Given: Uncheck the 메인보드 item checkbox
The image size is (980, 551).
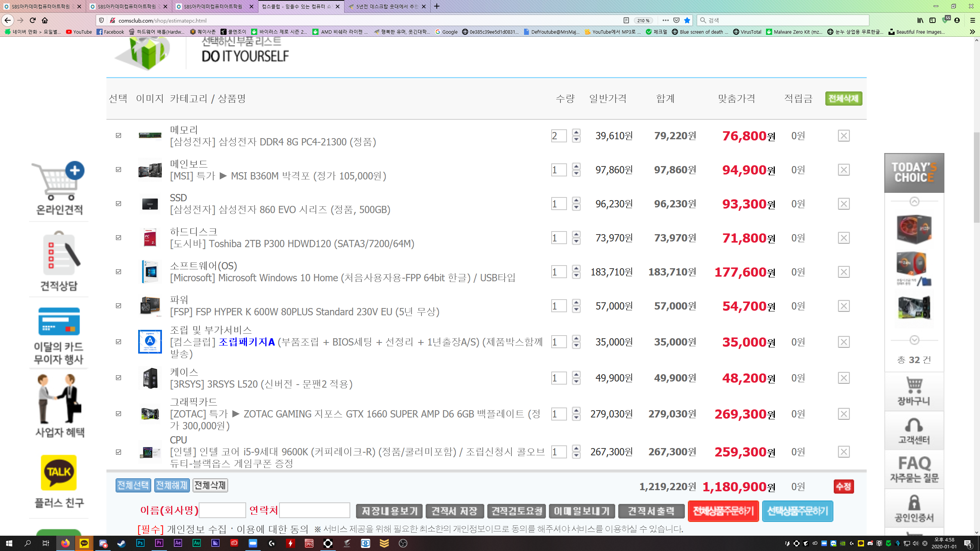Looking at the screenshot, I should point(119,170).
